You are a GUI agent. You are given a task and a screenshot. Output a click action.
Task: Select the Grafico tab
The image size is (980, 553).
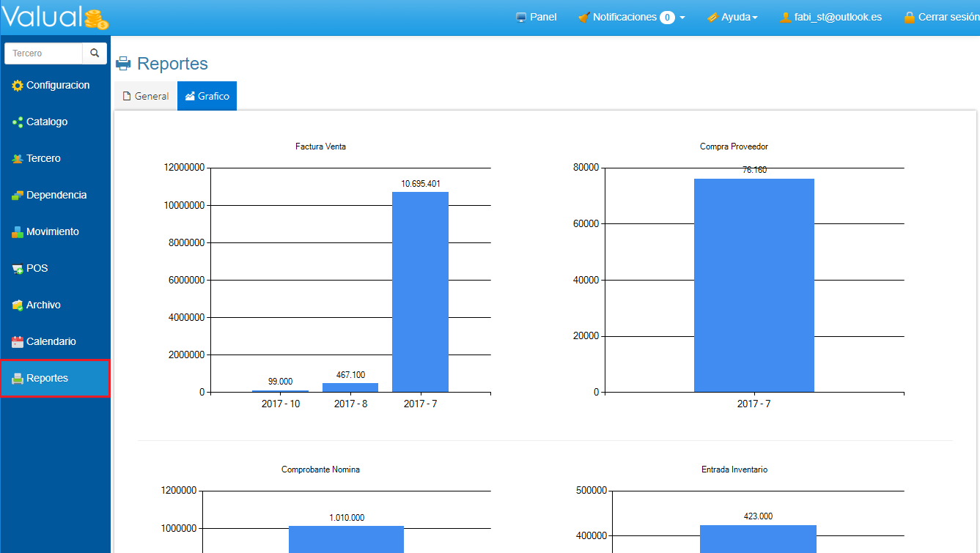click(x=207, y=96)
